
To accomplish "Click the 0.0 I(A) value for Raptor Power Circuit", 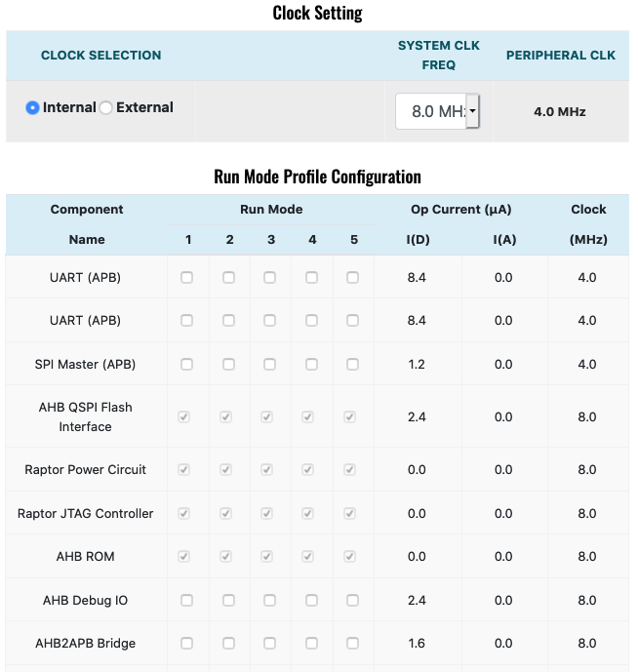I will pyautogui.click(x=503, y=470).
